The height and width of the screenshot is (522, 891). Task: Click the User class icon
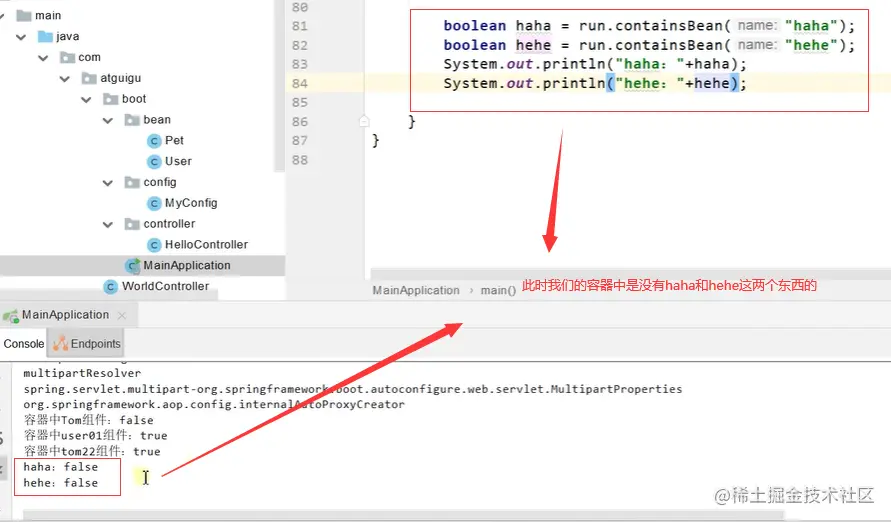point(154,162)
